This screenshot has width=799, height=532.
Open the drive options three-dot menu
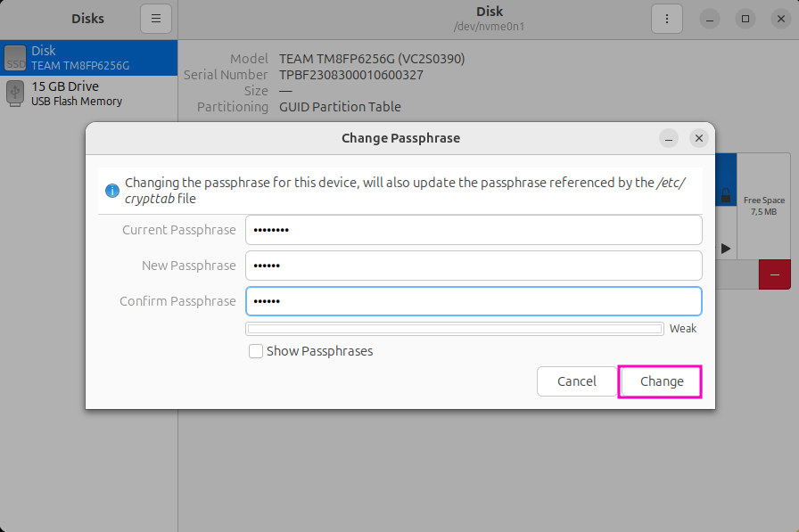click(x=666, y=18)
